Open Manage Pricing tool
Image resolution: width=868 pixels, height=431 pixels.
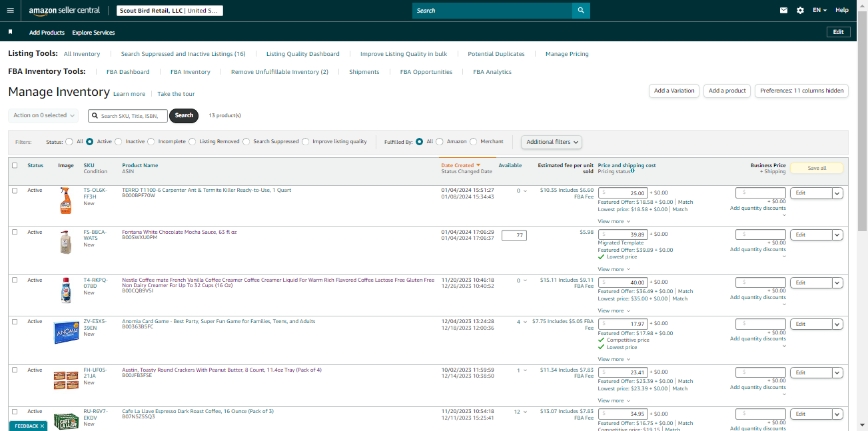tap(567, 54)
